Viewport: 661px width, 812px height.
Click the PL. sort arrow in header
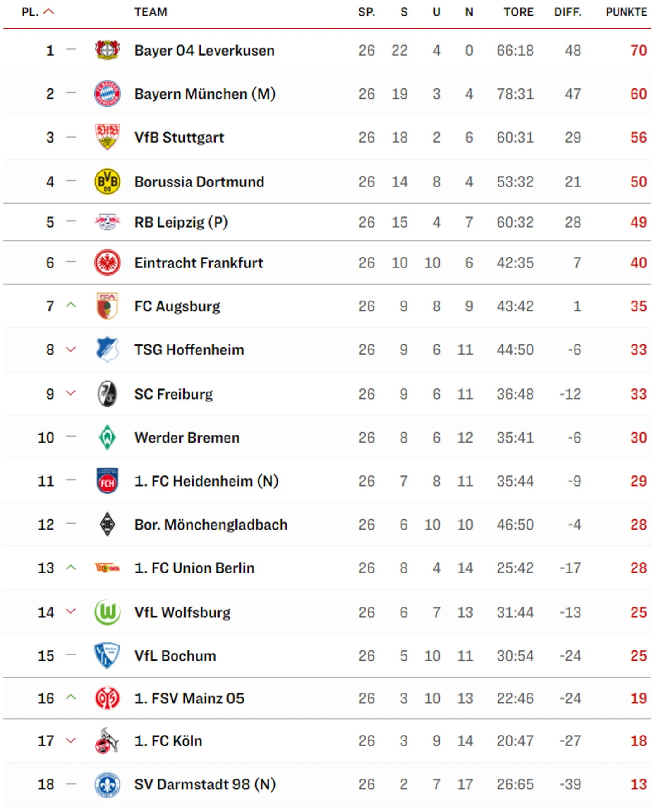(48, 12)
